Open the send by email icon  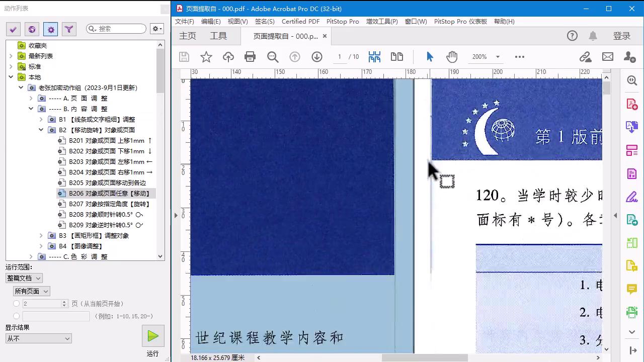tap(608, 57)
